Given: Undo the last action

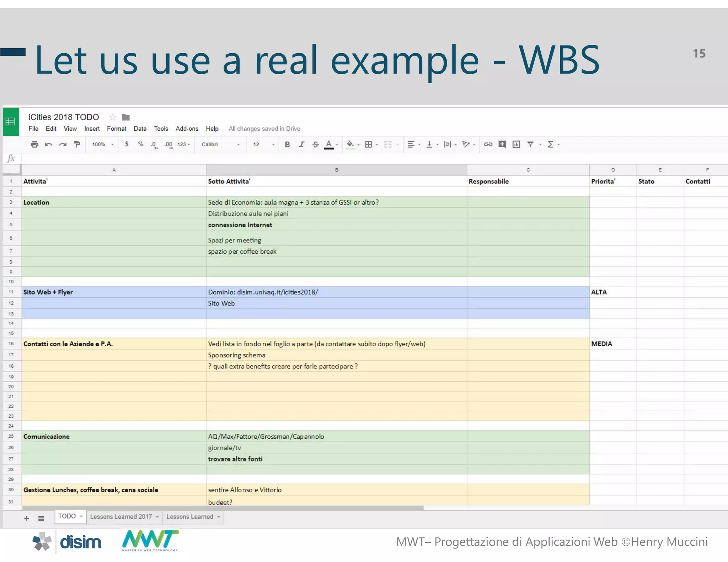Looking at the screenshot, I should coord(49,144).
